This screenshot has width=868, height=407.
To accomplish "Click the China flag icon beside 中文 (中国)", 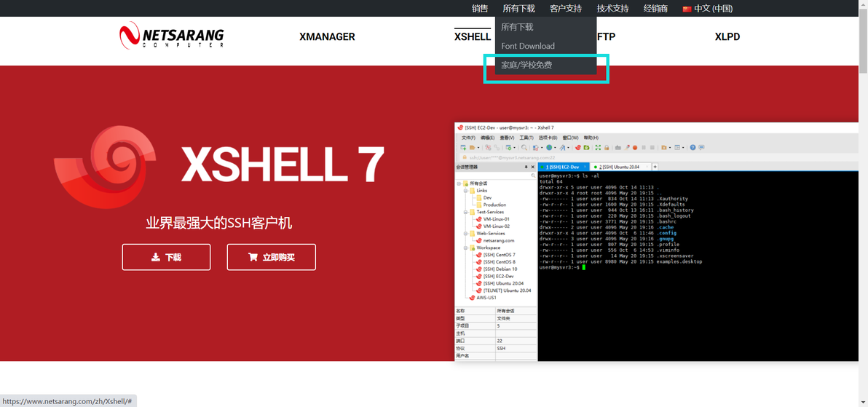I will pos(687,8).
